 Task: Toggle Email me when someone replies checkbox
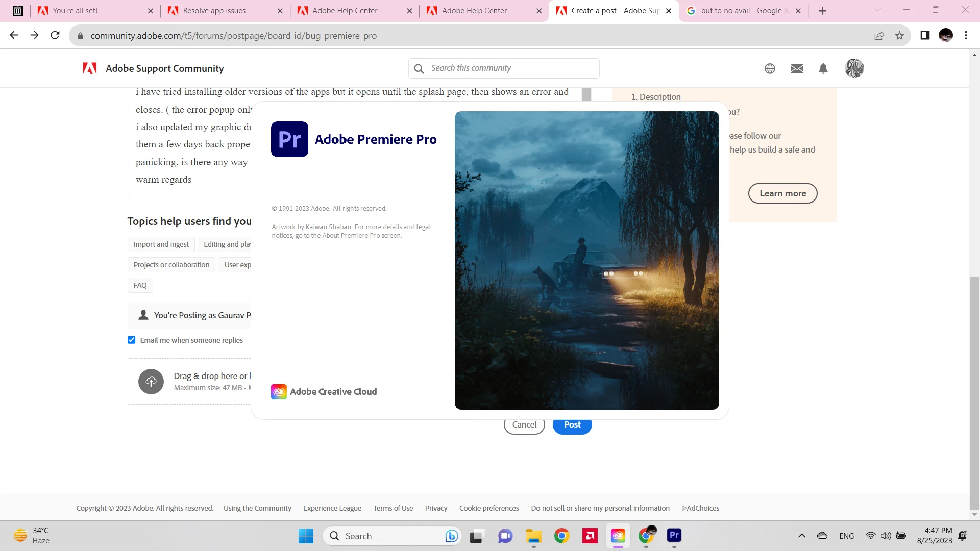pos(132,340)
